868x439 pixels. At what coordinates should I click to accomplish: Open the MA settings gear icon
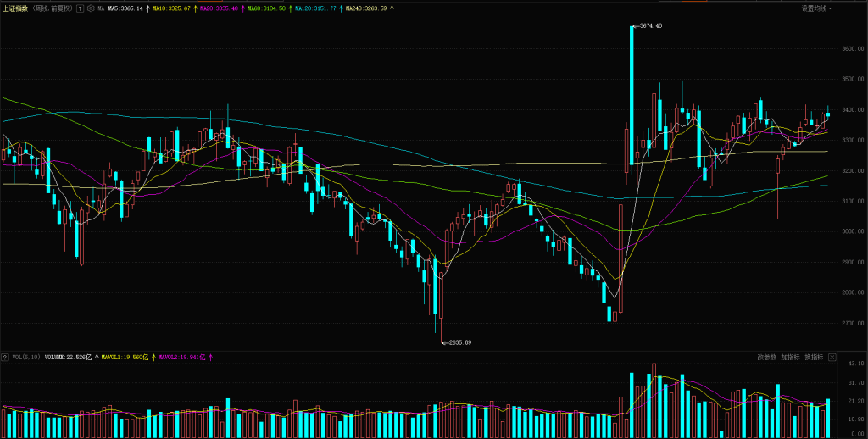91,8
